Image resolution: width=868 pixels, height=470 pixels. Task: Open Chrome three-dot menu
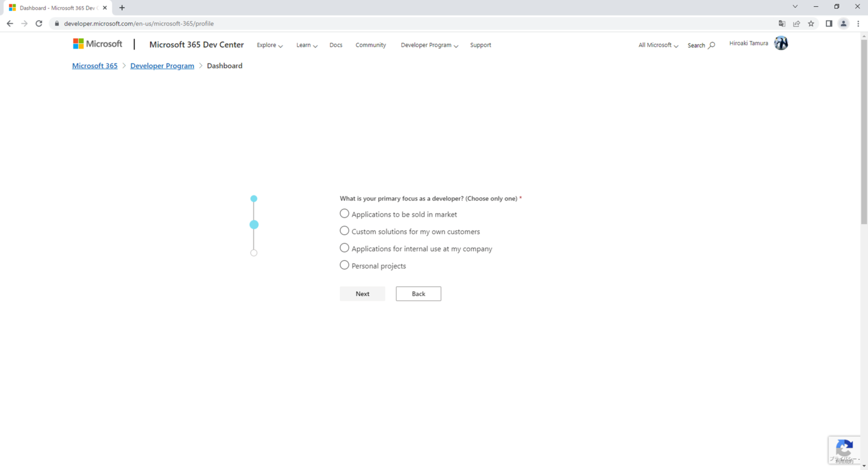click(858, 24)
